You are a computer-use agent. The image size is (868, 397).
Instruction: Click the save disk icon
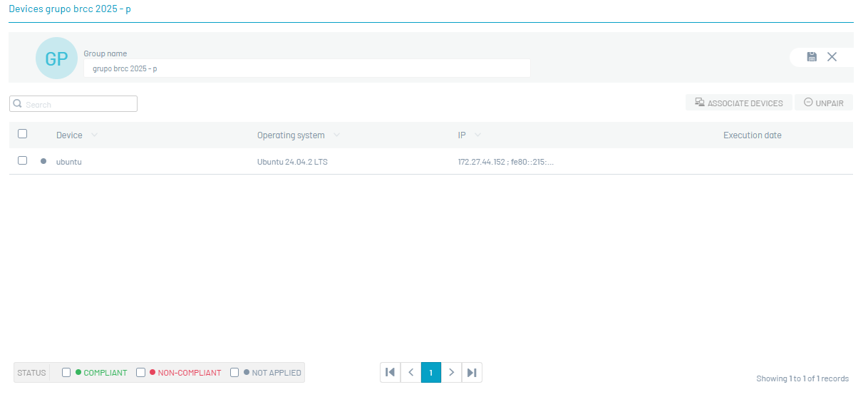click(812, 57)
